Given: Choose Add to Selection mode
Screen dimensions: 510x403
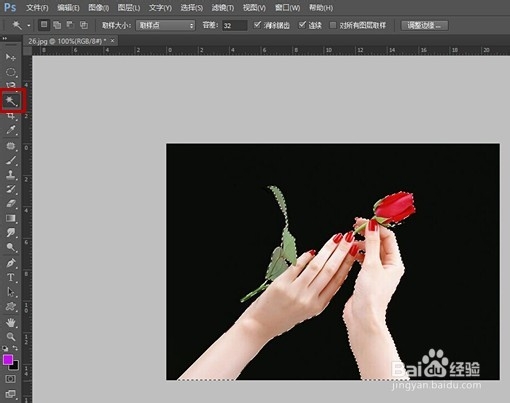Looking at the screenshot, I should 57,25.
